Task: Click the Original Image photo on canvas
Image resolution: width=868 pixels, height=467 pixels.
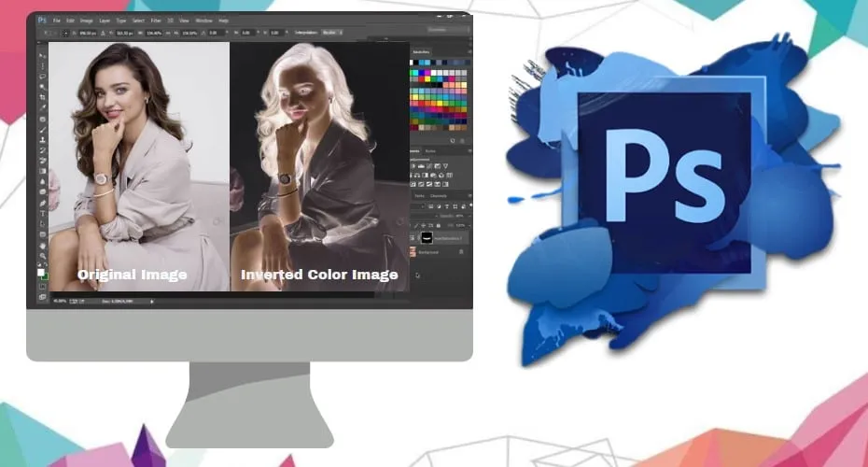Action: click(139, 166)
